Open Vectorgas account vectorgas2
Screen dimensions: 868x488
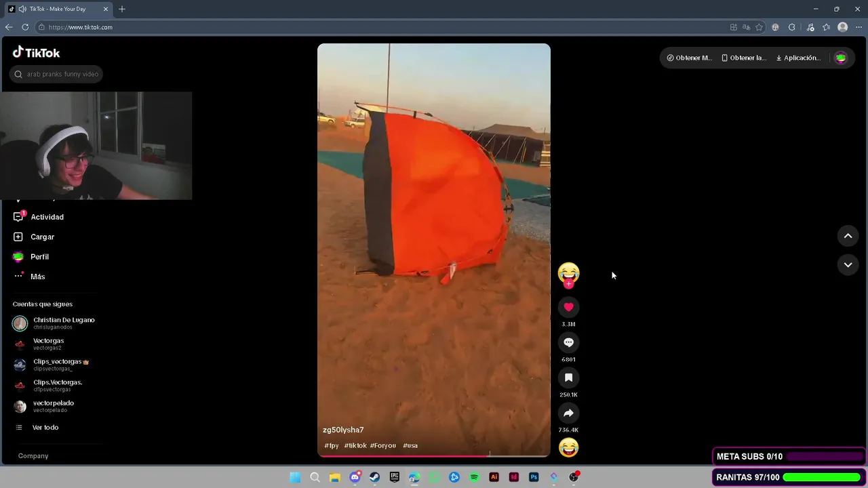[39, 344]
